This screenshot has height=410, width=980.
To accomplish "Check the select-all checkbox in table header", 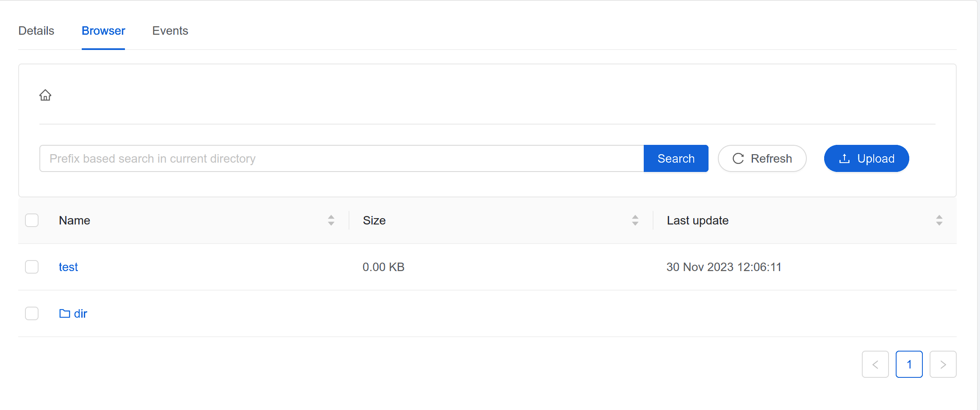I will tap(31, 220).
